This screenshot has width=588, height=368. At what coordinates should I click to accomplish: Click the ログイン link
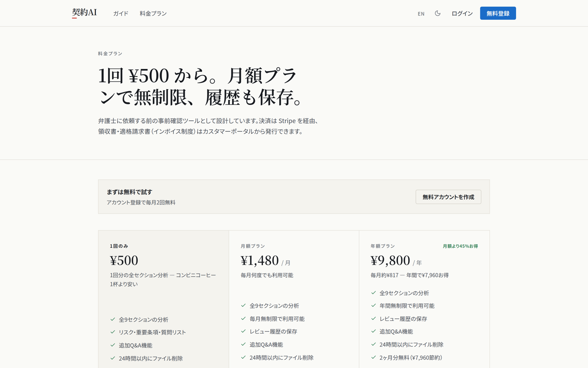pyautogui.click(x=462, y=13)
